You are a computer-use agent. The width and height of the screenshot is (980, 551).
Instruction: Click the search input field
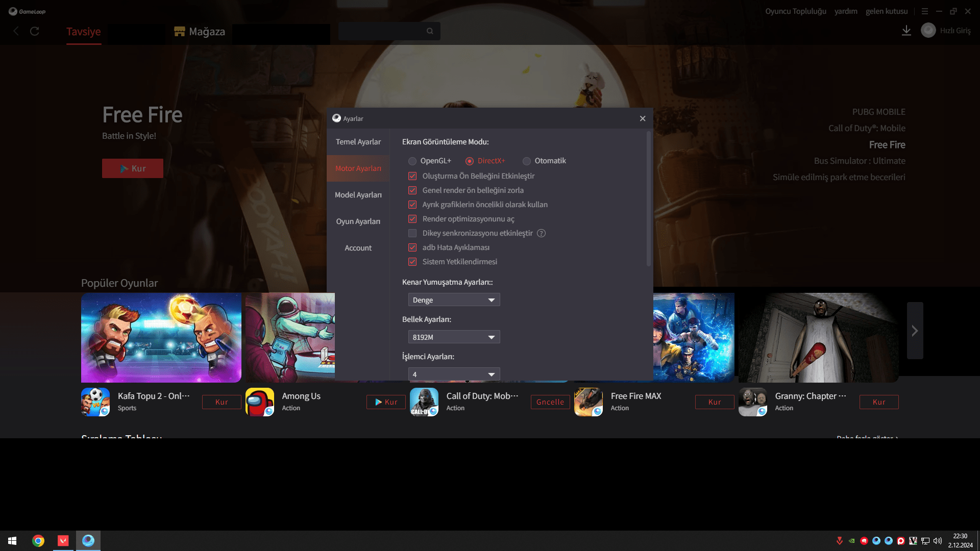point(389,31)
